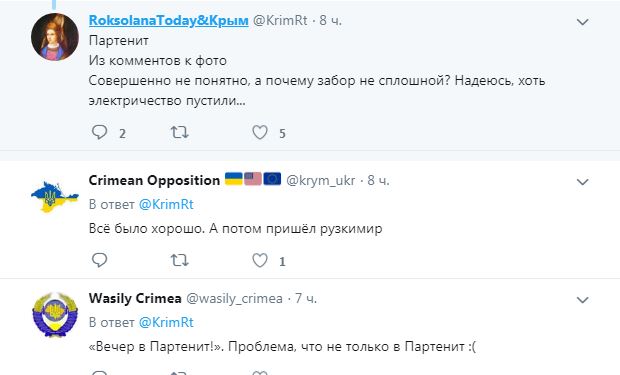Open the Crimean Opposition map avatar
Viewport: 620px width, 375px height.
55,197
